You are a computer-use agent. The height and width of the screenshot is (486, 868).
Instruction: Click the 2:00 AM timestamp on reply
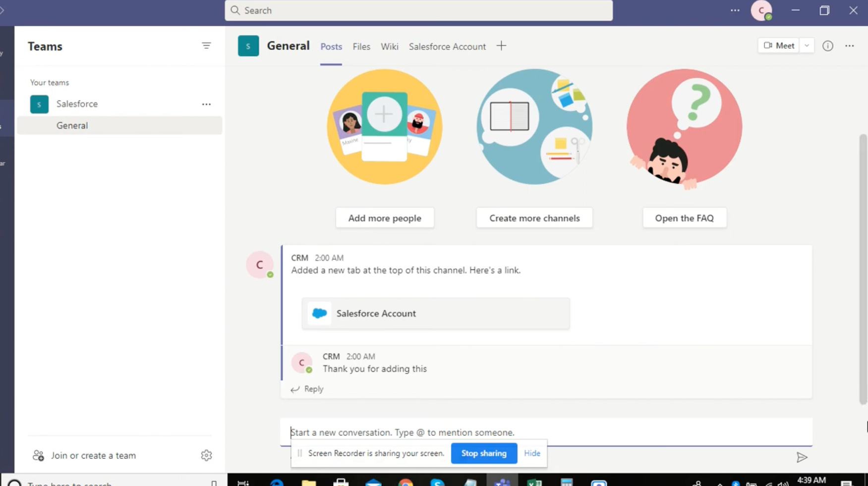click(x=360, y=357)
